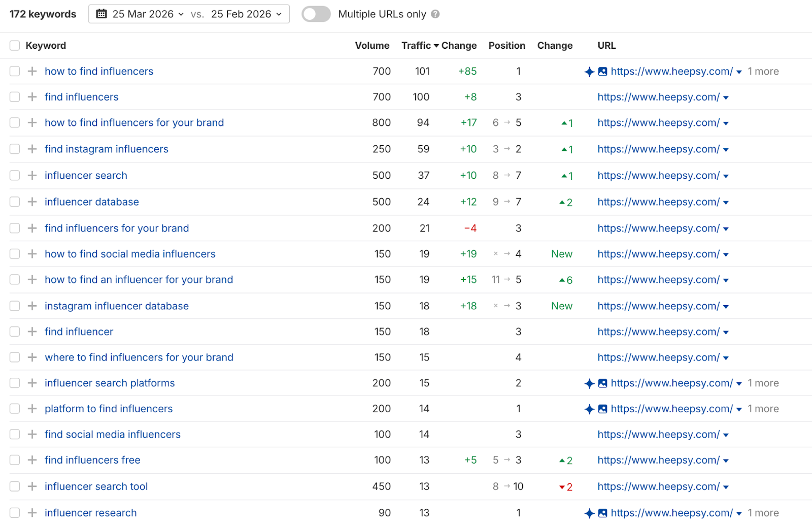Screen dimensions: 812x525
Task: Click the plus icon next to 'find influencers'
Action: pyautogui.click(x=32, y=96)
